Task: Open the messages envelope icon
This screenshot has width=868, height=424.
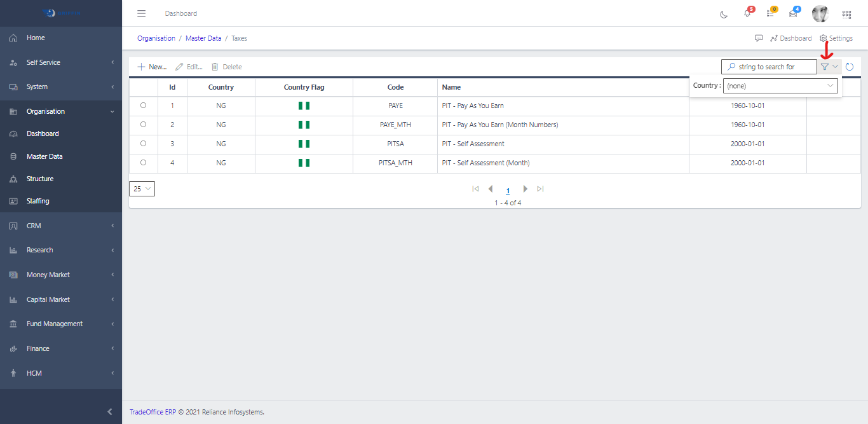Action: [793, 13]
